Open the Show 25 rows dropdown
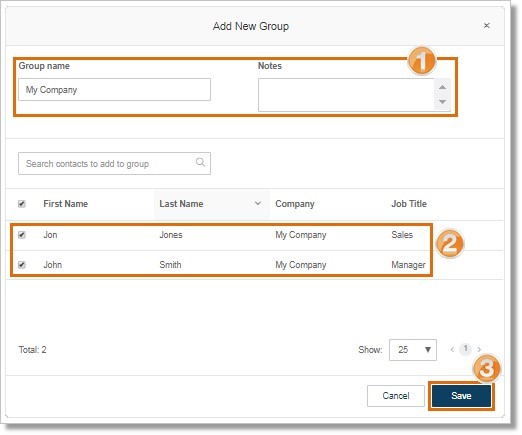The image size is (522, 435). pyautogui.click(x=413, y=350)
